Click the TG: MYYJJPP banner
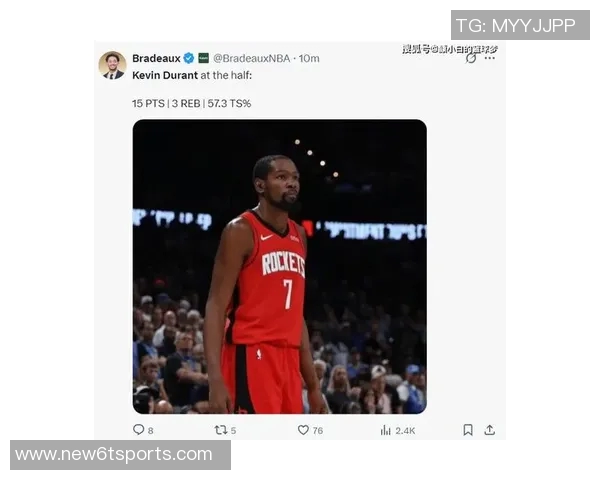Viewport: 600px width, 480px height. [520, 25]
